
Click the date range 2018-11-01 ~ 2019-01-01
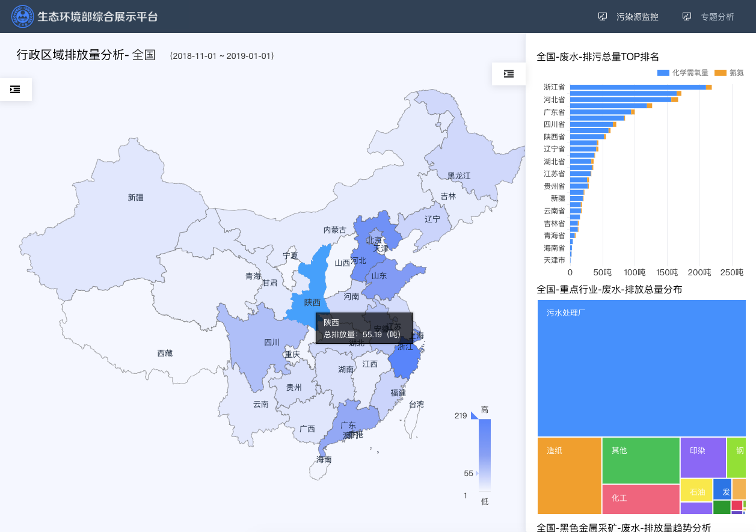[x=223, y=56]
